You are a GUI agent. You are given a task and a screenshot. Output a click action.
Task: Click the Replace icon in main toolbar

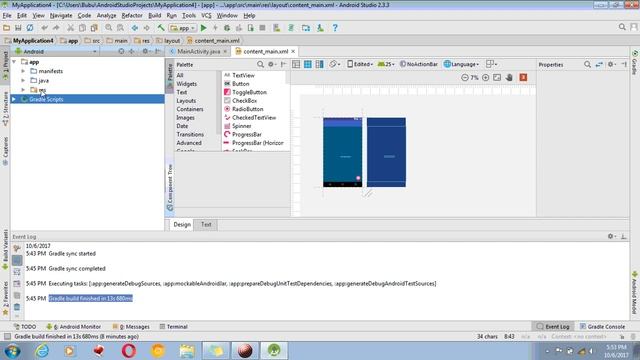120,28
